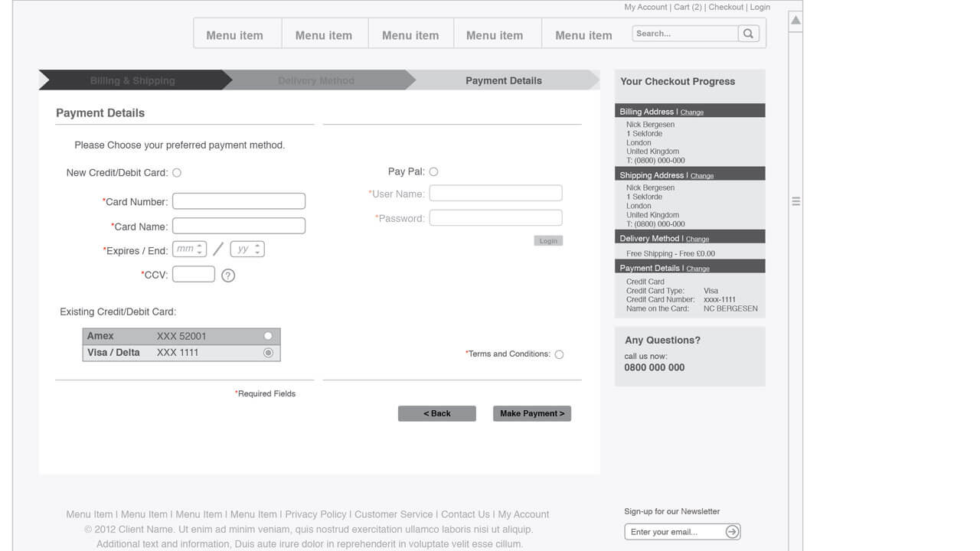
Task: Submit newsletter email with arrow icon
Action: click(x=732, y=532)
